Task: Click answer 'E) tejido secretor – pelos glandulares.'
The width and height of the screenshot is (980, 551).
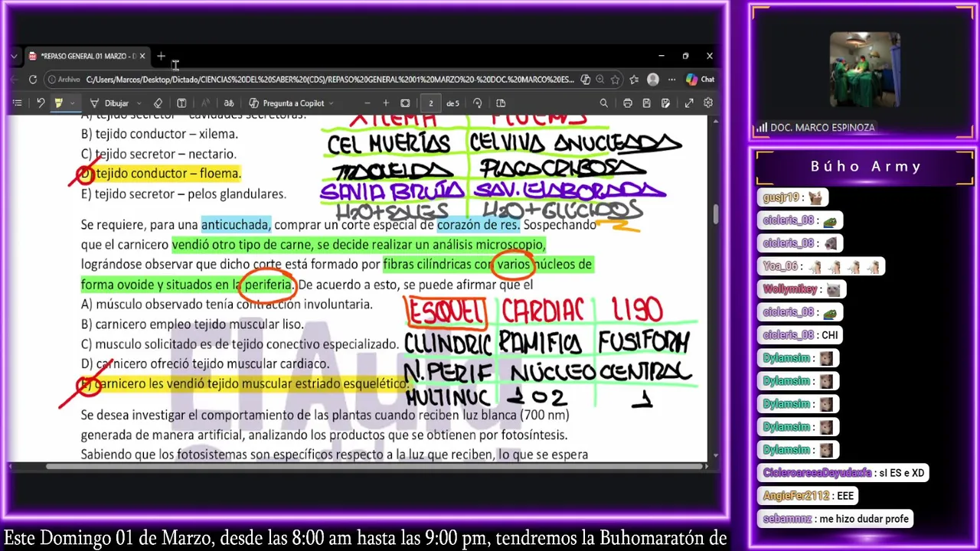Action: (x=183, y=194)
